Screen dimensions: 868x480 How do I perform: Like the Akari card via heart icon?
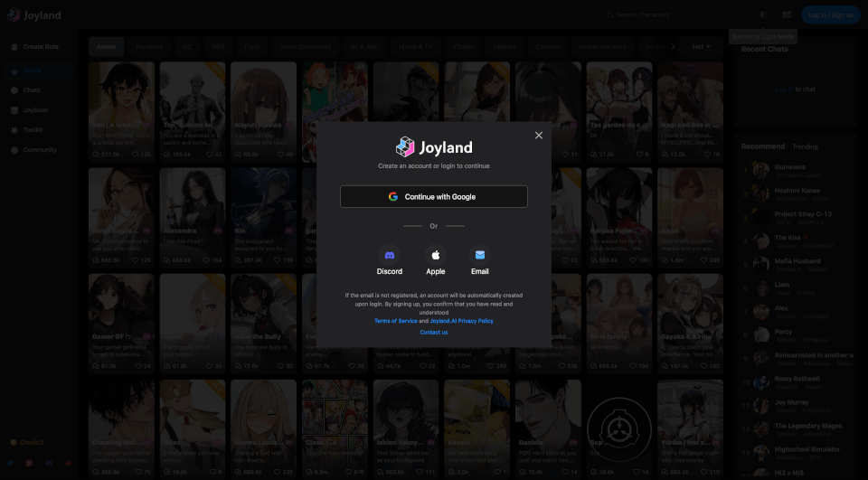(704, 260)
